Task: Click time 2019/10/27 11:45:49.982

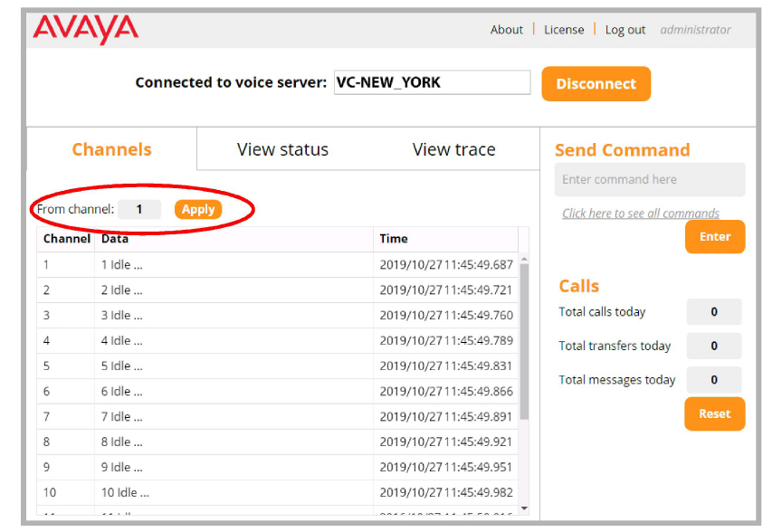Action: click(x=446, y=492)
